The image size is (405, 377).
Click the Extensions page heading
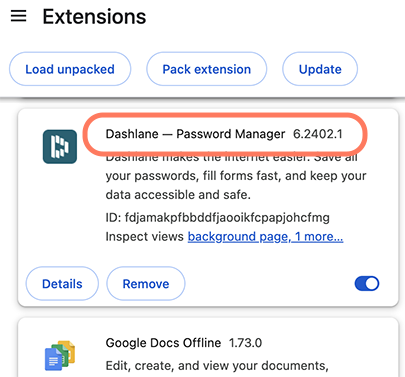[x=94, y=17]
